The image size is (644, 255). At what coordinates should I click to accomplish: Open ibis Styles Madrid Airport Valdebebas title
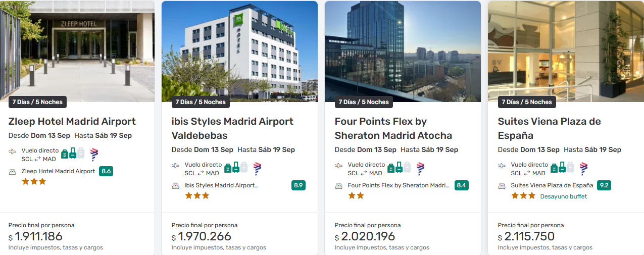232,128
